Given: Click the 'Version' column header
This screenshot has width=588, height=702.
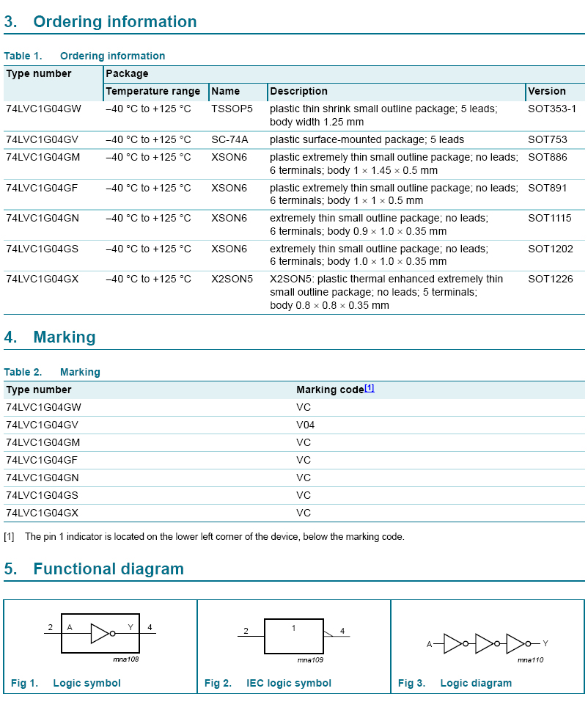Looking at the screenshot, I should [x=547, y=92].
